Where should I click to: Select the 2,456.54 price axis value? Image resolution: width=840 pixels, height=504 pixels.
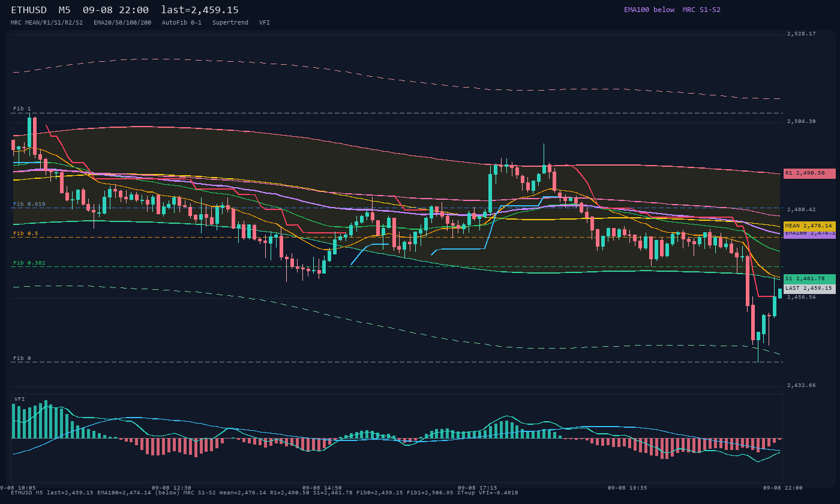[x=802, y=297]
